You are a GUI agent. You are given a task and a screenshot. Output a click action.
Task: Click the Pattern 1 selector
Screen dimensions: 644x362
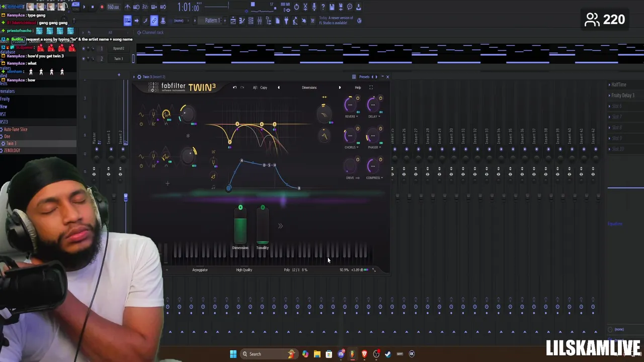point(212,21)
